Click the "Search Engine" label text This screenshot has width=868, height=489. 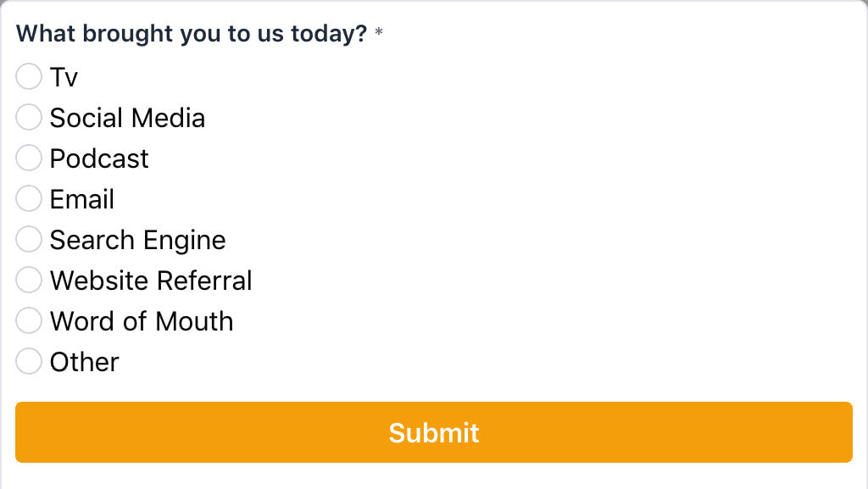tap(137, 240)
